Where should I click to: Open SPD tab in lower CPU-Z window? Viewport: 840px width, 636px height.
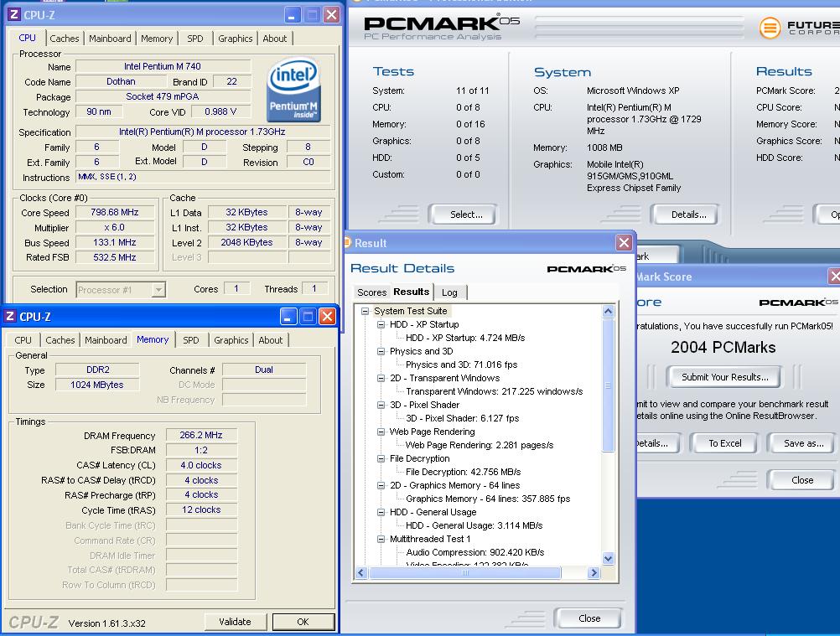tap(190, 340)
